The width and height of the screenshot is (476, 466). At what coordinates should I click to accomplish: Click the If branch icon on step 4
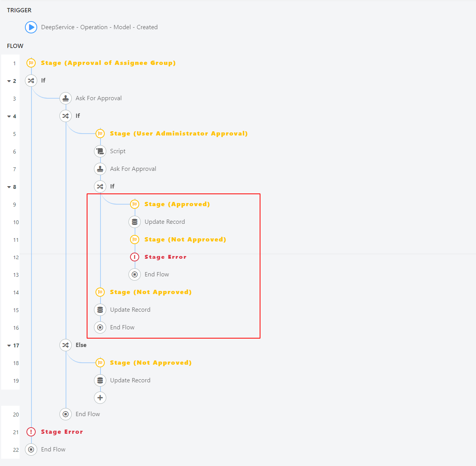click(66, 116)
